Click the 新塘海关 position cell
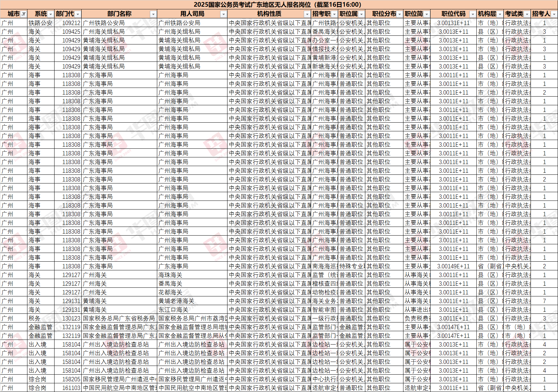Image resolution: width=558 pixels, height=392 pixels. click(x=325, y=67)
